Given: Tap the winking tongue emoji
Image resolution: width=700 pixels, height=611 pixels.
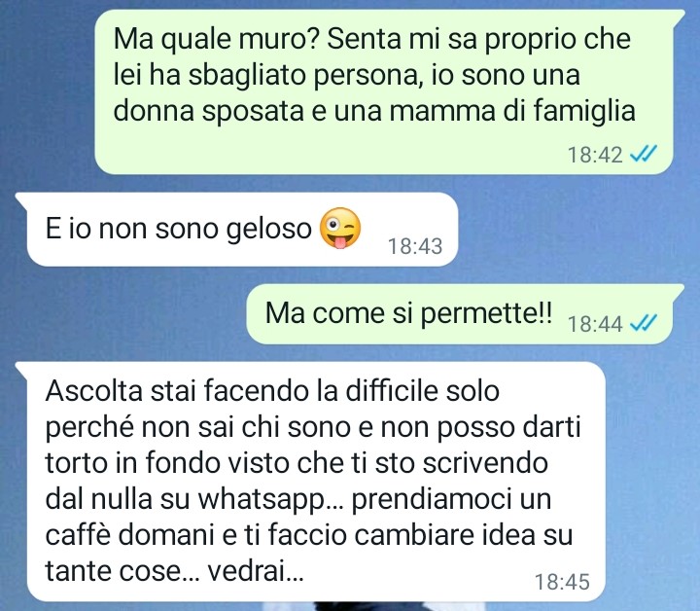Looking at the screenshot, I should coord(340,229).
